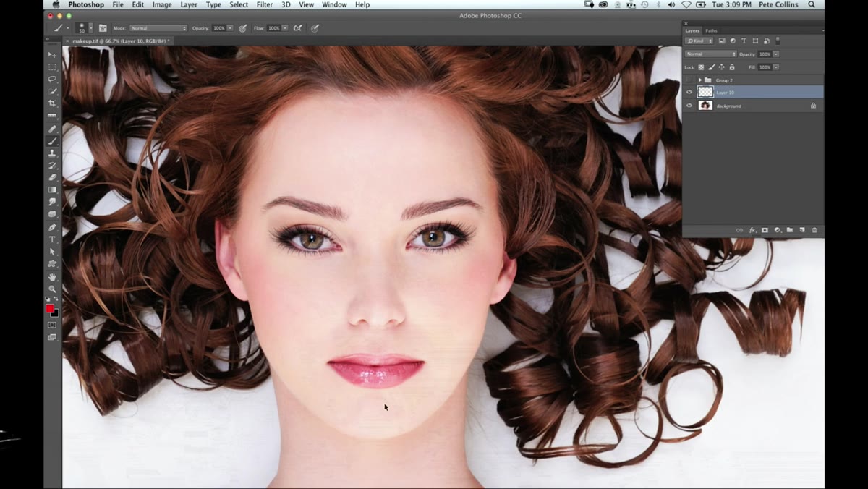Add a layer style (fx)

point(752,230)
